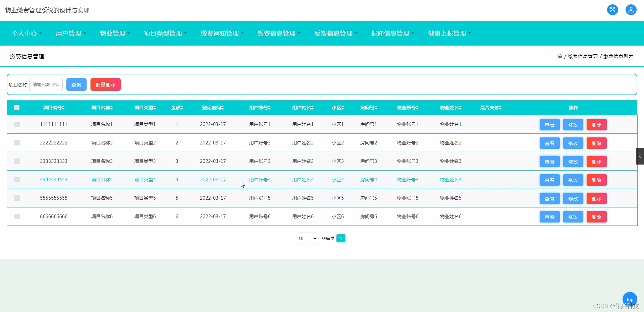The image size is (644, 312).
Task: Open the per-page count selector showing 10
Action: click(x=307, y=238)
